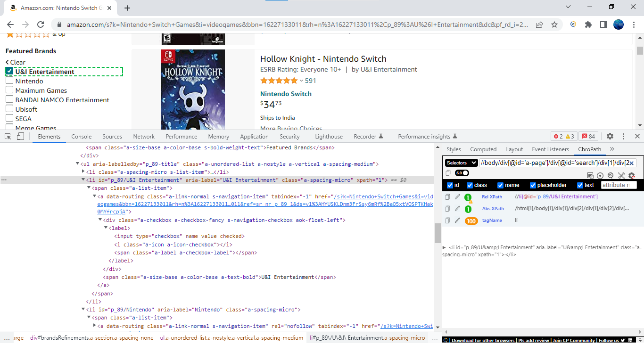The image size is (644, 343).
Task: Reload the page in Chrome
Action: click(x=41, y=24)
